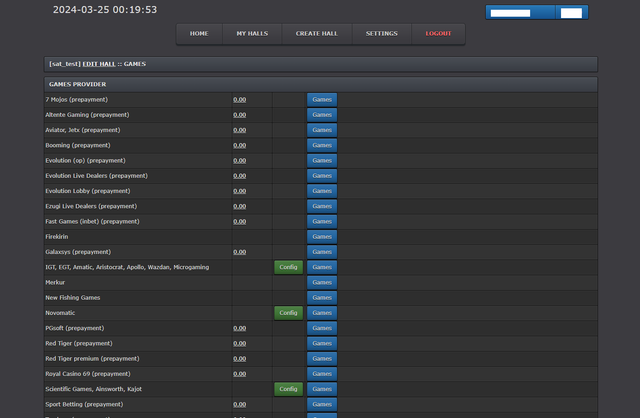640x418 pixels.
Task: Open Games for Galaxsys provider
Action: pyautogui.click(x=322, y=252)
